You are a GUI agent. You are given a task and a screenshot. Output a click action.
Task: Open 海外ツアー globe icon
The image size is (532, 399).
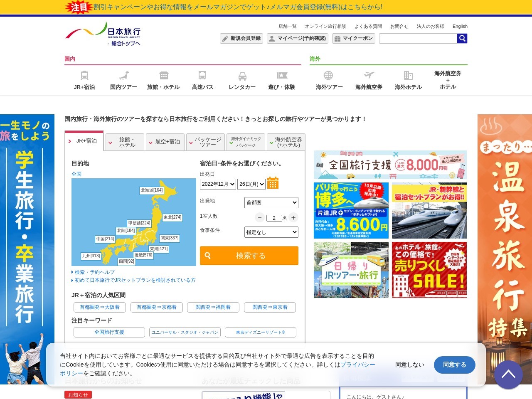328,75
